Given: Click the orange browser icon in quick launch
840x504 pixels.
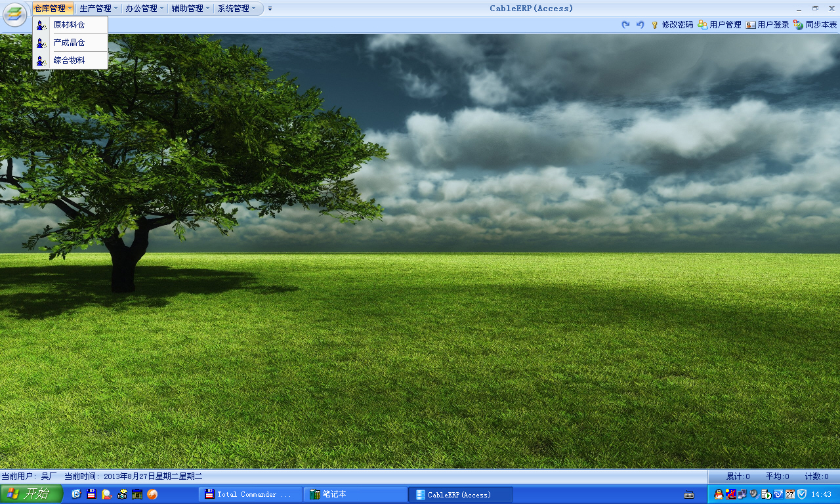Looking at the screenshot, I should coord(152,494).
